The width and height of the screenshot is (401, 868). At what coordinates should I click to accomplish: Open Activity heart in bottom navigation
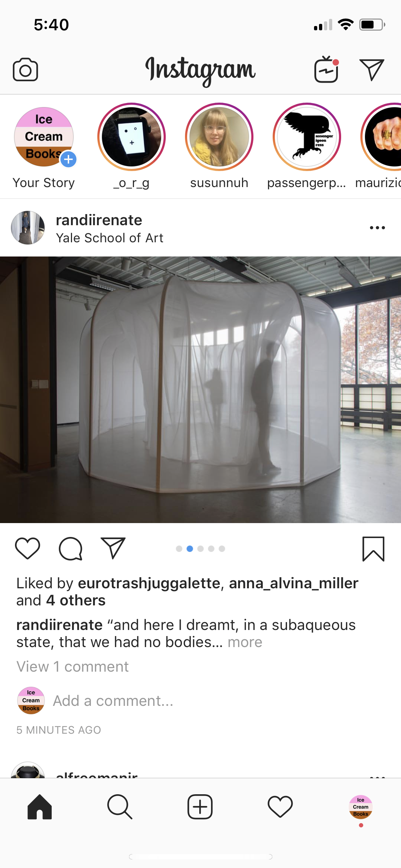click(x=280, y=807)
